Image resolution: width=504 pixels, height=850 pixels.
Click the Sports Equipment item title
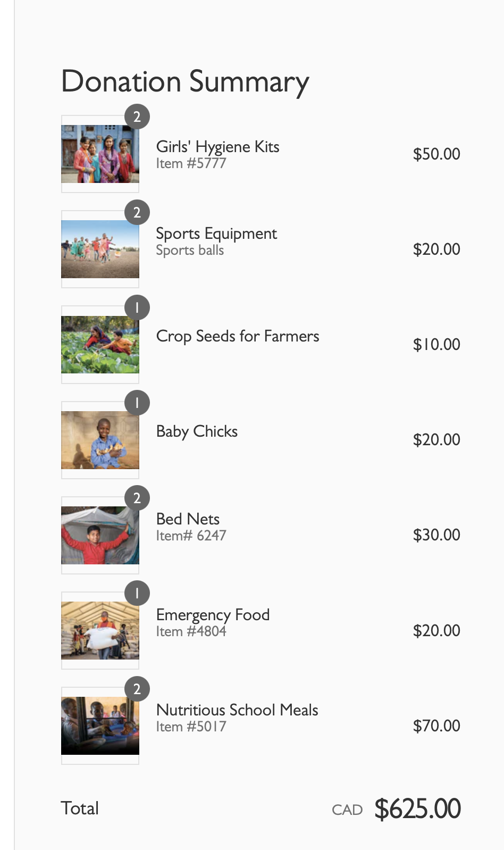(x=216, y=234)
